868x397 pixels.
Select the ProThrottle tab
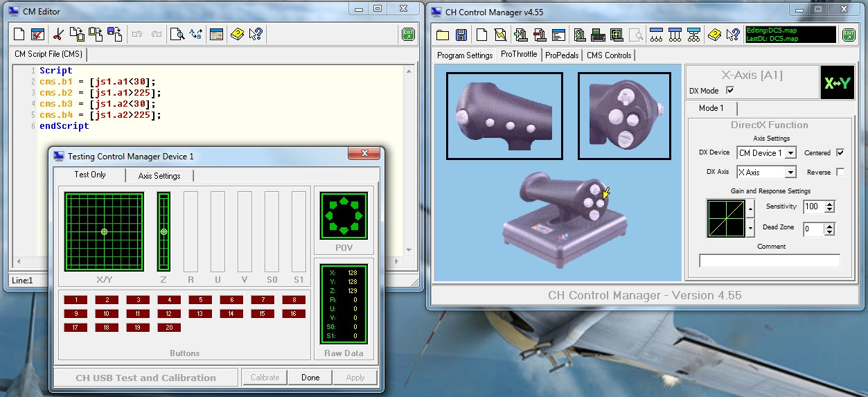coord(519,54)
